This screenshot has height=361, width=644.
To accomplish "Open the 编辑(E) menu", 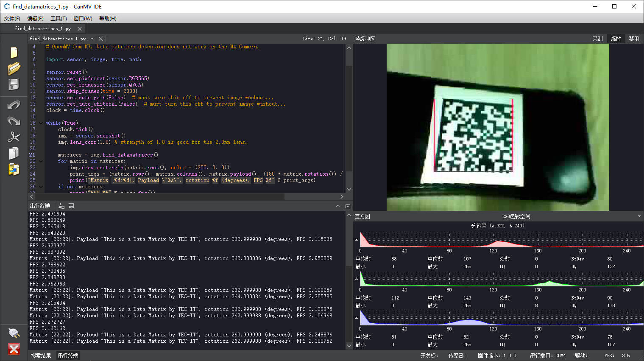I will click(x=35, y=18).
